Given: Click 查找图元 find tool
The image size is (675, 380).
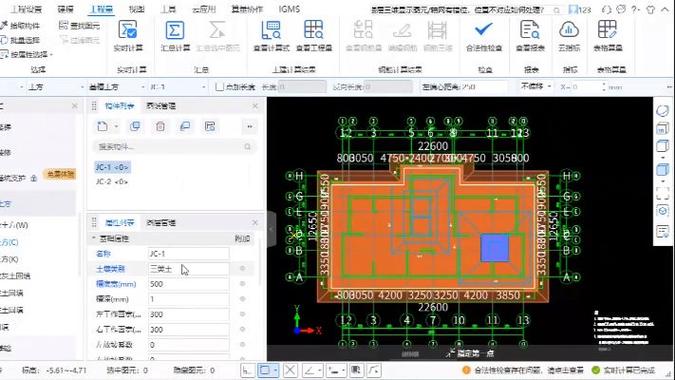Looking at the screenshot, I should (x=79, y=26).
